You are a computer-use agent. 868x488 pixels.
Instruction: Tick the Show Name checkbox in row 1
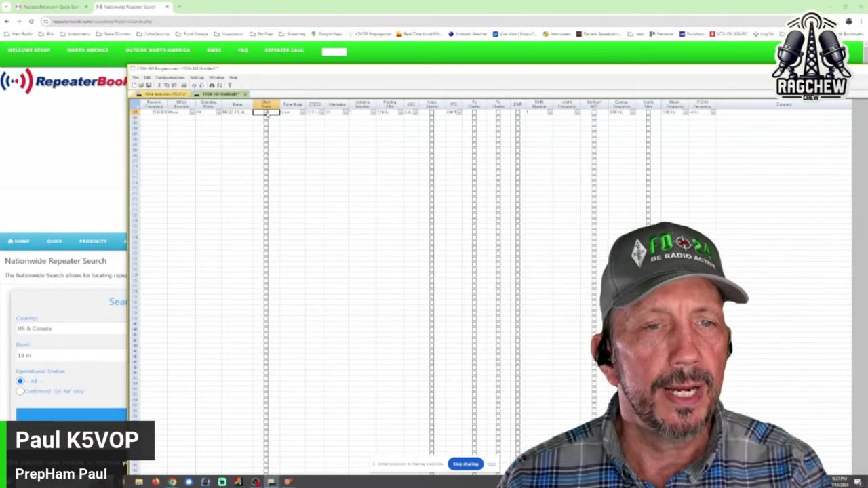coord(266,112)
